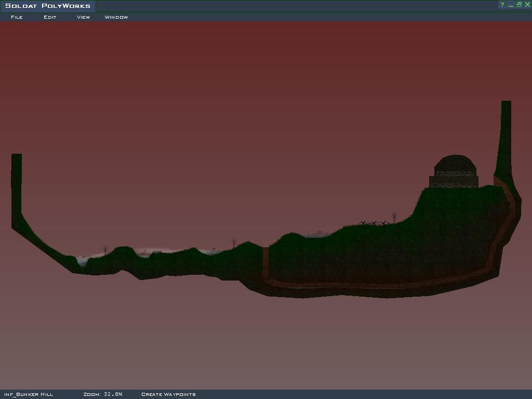
Task: Open the Edit menu
Action: tap(50, 17)
